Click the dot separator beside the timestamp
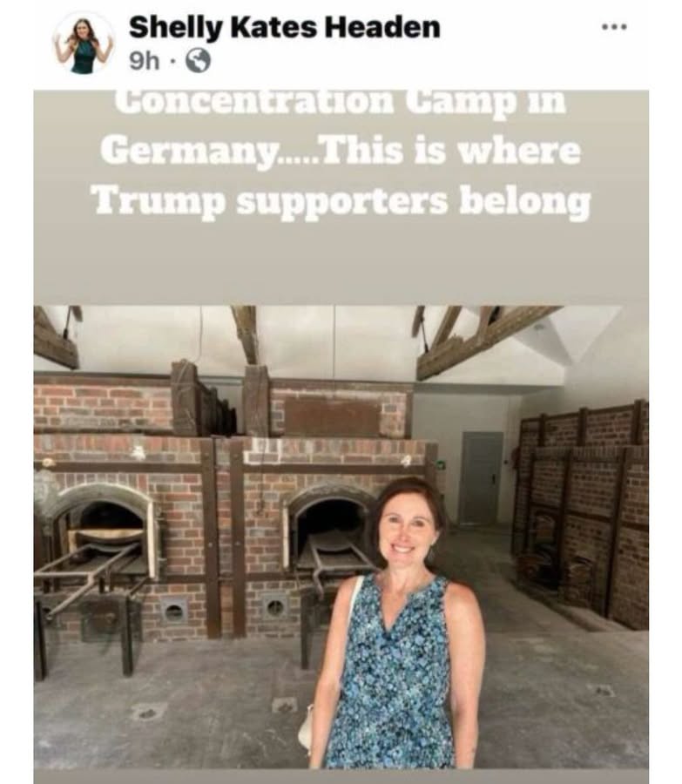 click(x=172, y=62)
